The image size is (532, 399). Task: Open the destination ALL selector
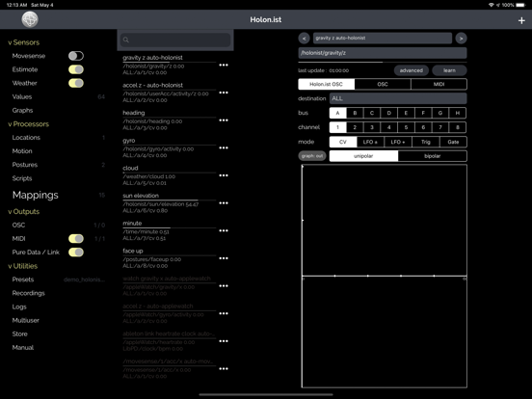pyautogui.click(x=398, y=98)
